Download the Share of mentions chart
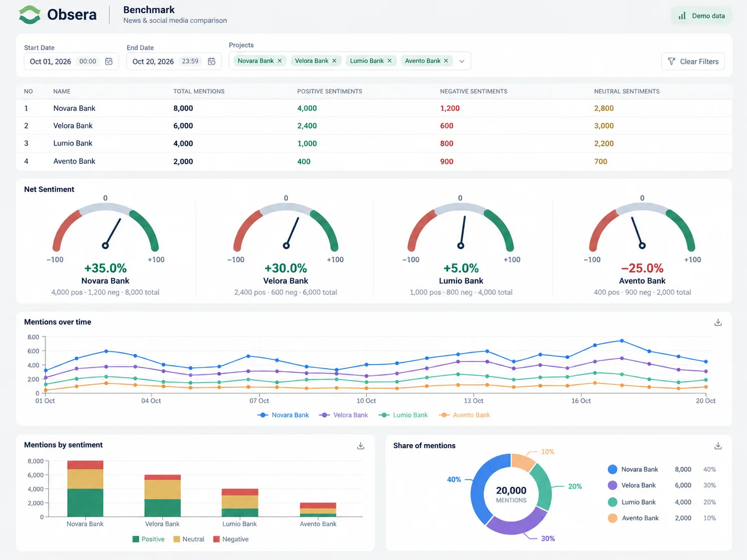747x560 pixels. [x=718, y=446]
